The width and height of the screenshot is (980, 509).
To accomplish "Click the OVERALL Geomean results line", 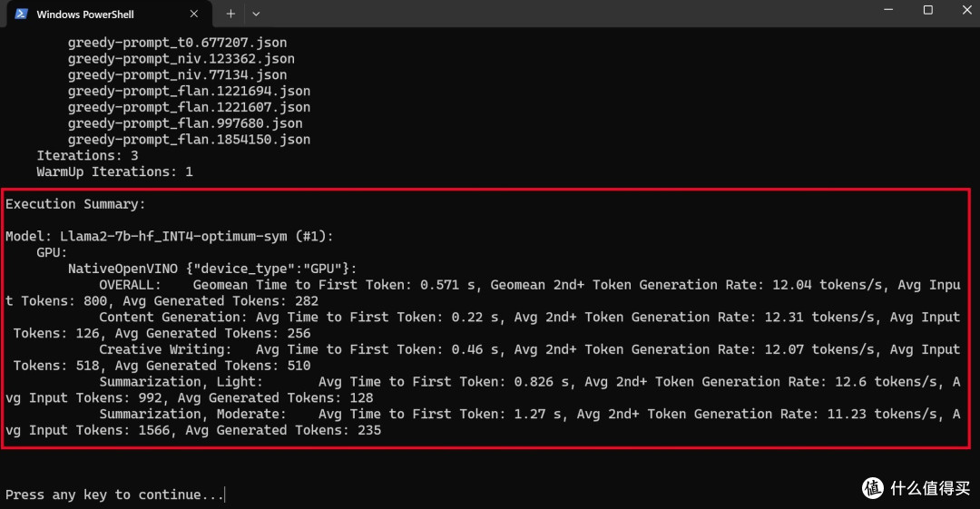I will click(483, 293).
